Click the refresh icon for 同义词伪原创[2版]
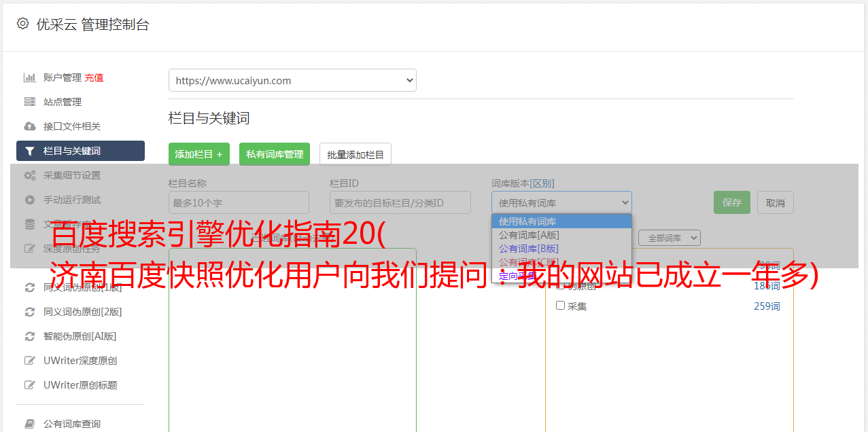The height and width of the screenshot is (432, 868). click(29, 312)
